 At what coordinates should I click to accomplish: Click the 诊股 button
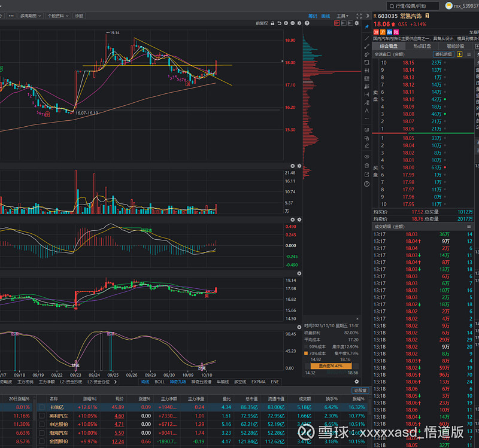tap(79, 16)
